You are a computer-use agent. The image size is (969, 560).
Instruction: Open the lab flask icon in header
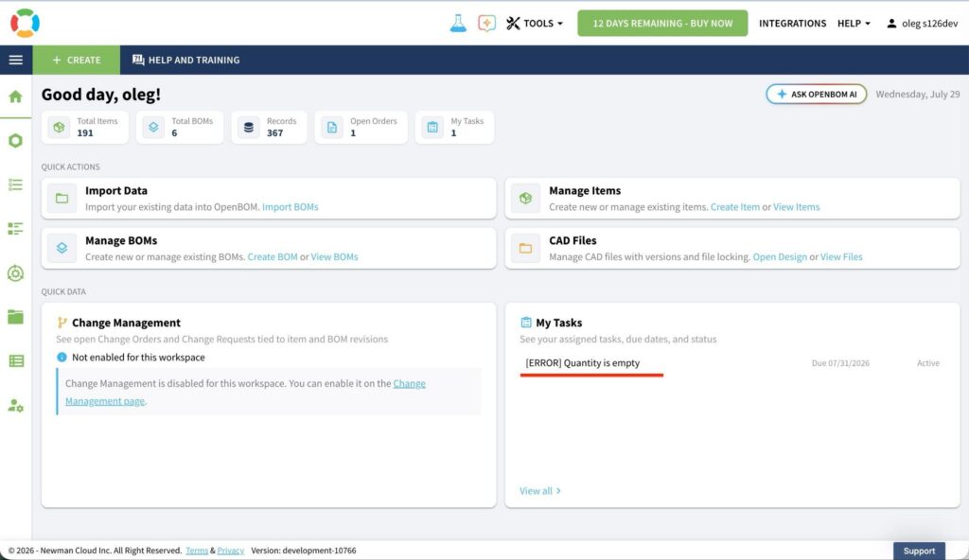pos(458,24)
